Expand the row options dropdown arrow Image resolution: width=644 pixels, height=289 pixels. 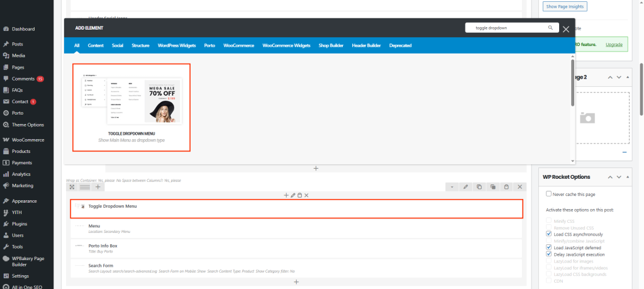point(452,187)
